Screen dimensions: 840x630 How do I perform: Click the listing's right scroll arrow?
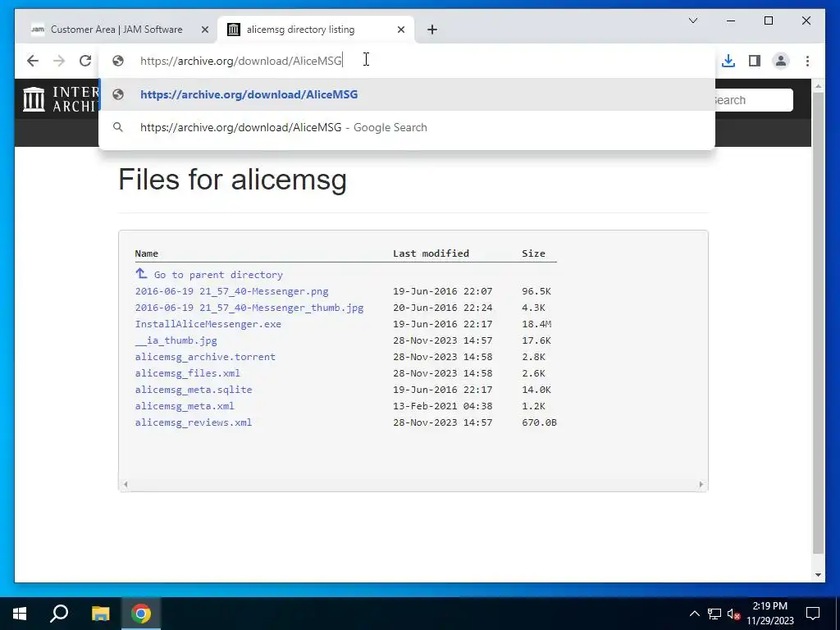tap(701, 484)
